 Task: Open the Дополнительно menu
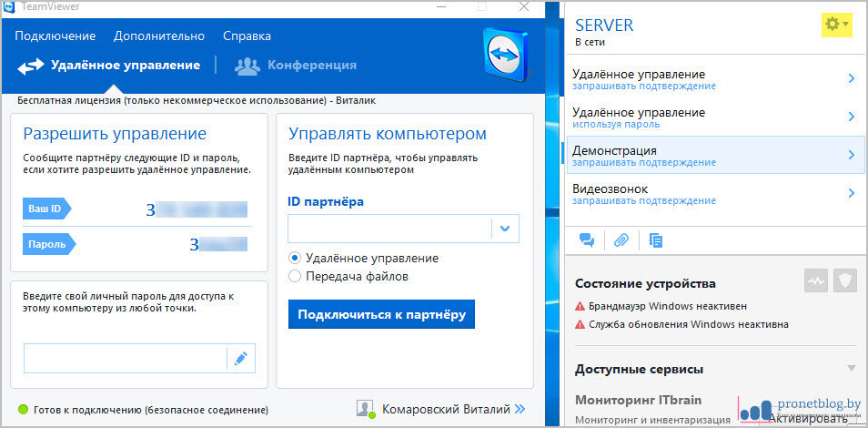pyautogui.click(x=159, y=36)
